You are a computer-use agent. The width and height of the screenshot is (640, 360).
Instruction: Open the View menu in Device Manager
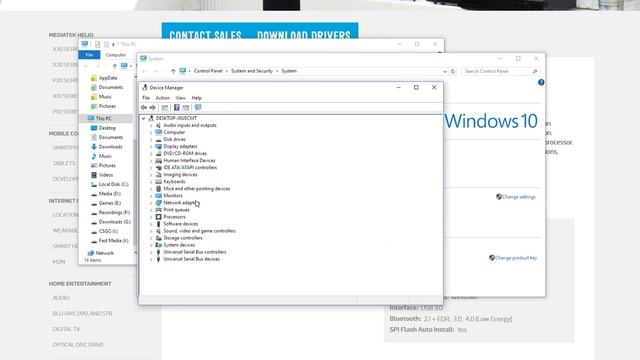(180, 98)
